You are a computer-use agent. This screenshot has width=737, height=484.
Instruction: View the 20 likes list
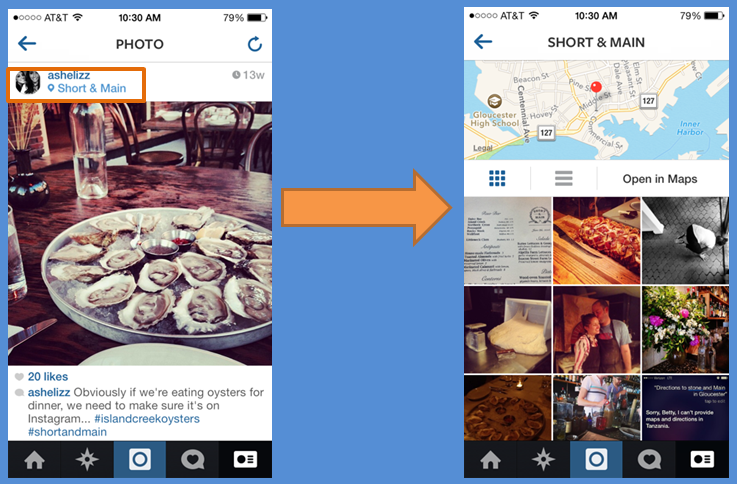(47, 376)
